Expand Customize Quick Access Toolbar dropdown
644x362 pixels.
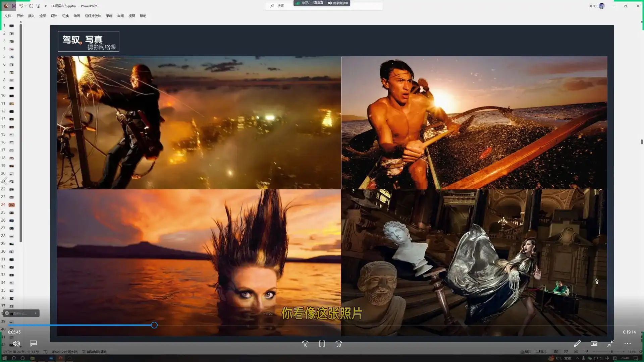46,6
